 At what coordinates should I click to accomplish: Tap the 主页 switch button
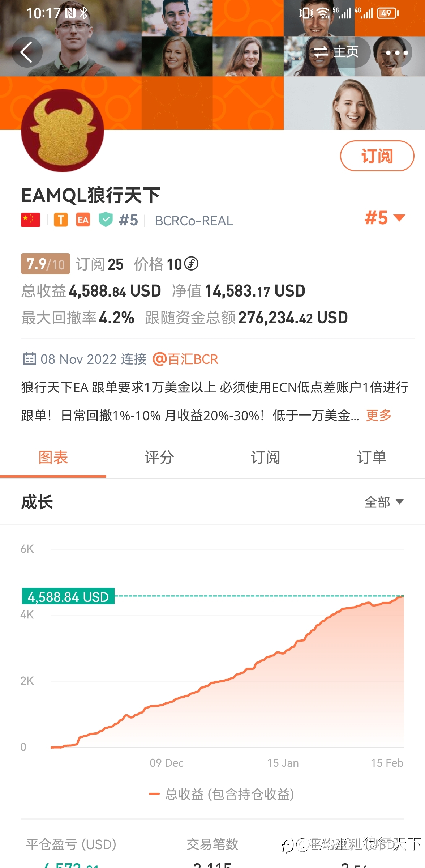tap(336, 52)
